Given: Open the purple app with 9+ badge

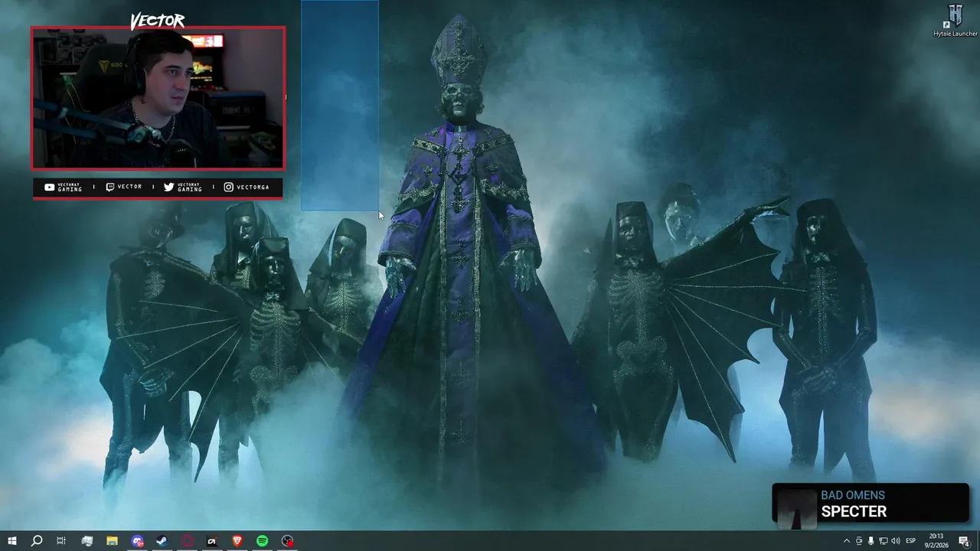Looking at the screenshot, I should click(x=137, y=541).
